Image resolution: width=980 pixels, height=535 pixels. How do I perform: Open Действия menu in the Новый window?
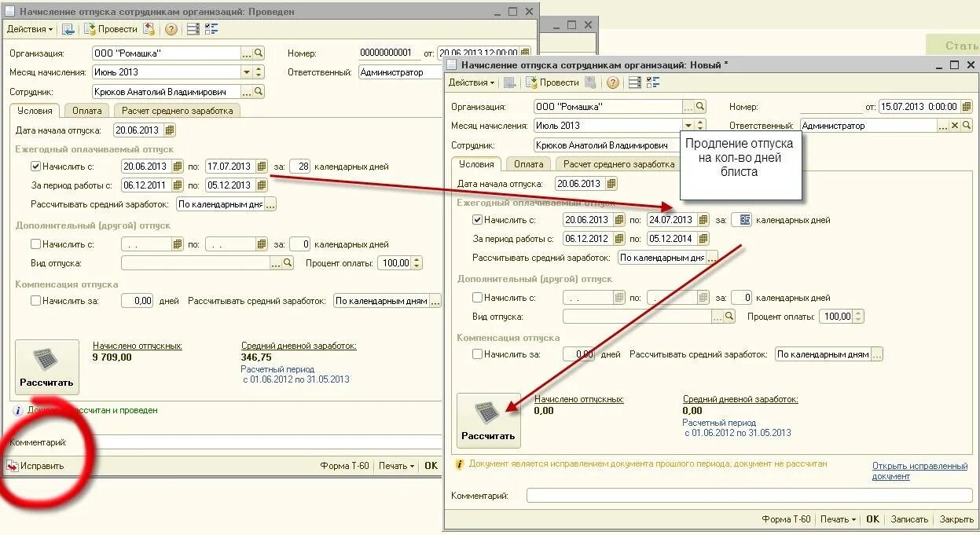pyautogui.click(x=472, y=82)
